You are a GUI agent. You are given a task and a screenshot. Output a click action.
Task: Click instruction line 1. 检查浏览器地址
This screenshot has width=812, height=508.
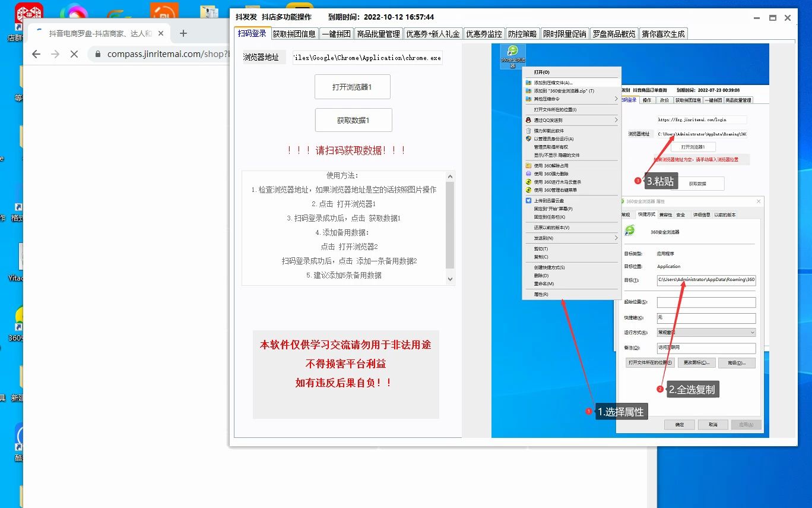(x=344, y=190)
